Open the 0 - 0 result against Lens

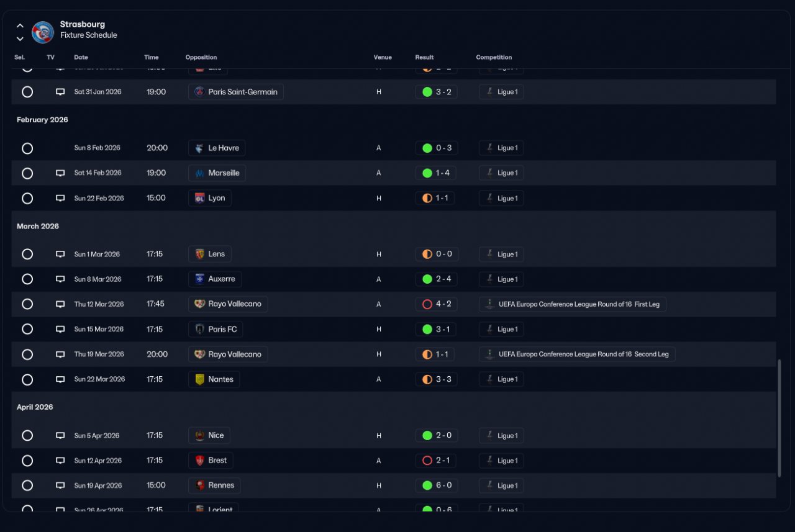click(437, 255)
